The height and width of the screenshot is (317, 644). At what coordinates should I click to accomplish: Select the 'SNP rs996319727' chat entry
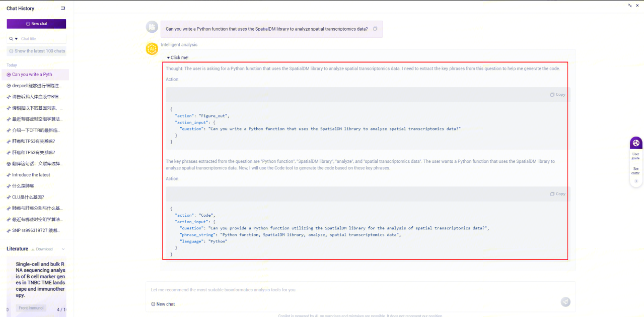(35, 230)
